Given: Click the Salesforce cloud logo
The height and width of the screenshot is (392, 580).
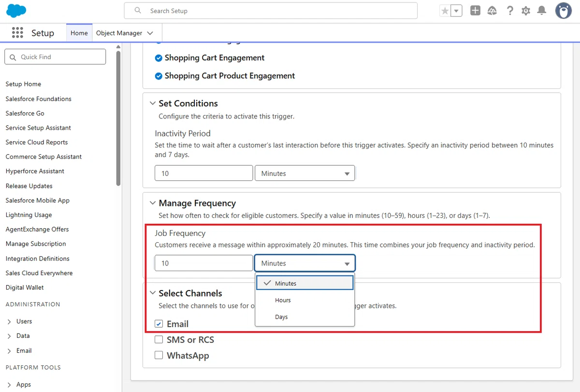Looking at the screenshot, I should point(16,11).
